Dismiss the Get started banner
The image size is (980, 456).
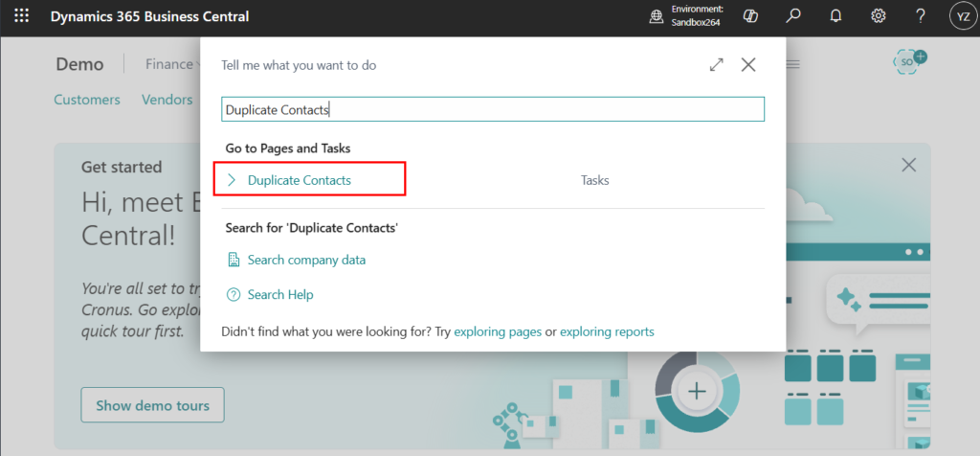point(908,165)
